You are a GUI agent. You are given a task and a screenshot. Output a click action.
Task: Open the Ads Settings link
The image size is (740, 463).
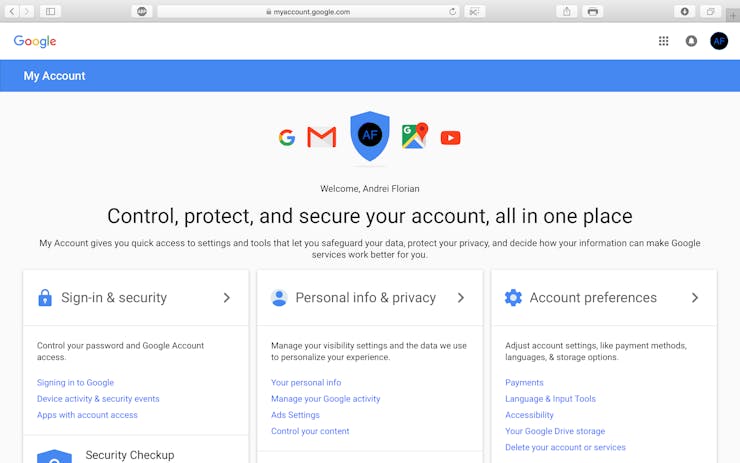click(x=295, y=415)
